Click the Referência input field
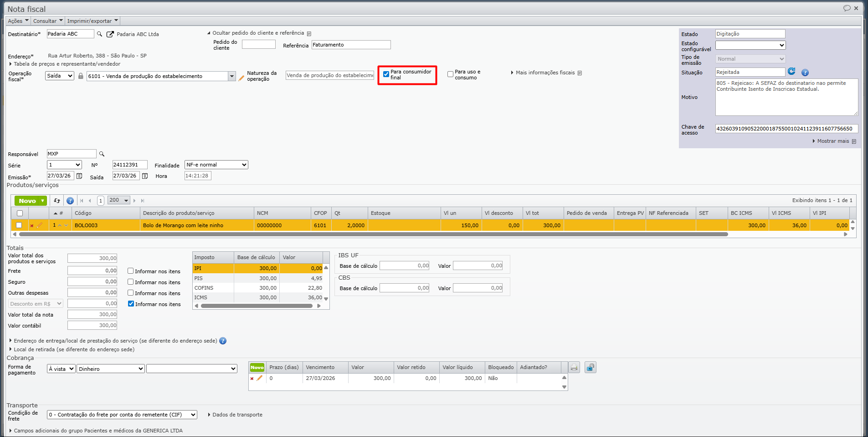868x437 pixels. pyautogui.click(x=351, y=45)
